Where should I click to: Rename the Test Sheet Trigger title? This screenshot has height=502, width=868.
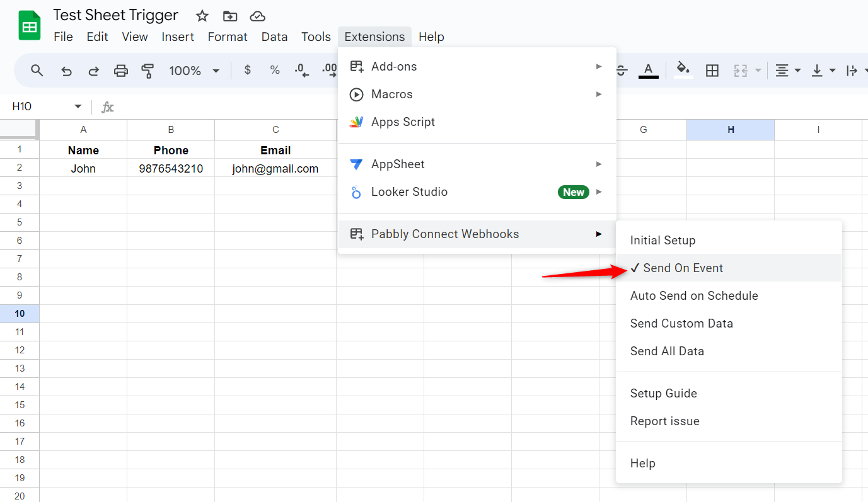[x=116, y=15]
